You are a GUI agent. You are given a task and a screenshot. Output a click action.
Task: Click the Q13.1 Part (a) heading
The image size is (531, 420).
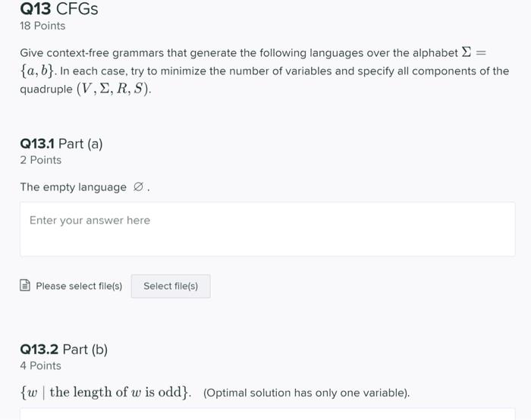(x=61, y=143)
